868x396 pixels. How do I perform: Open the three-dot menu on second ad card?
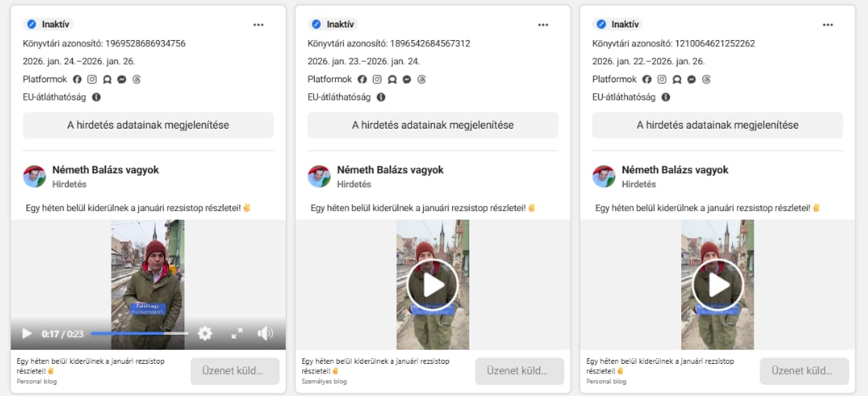(543, 24)
